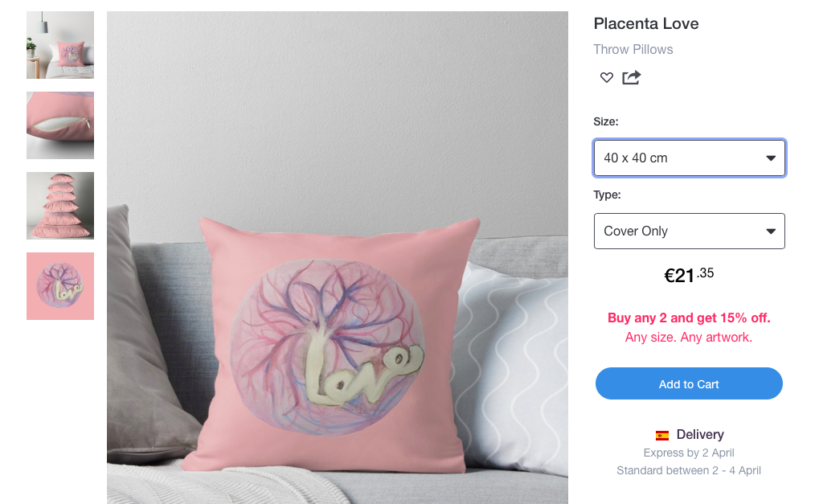Click the Any size. Any artwork. text

[689, 338]
